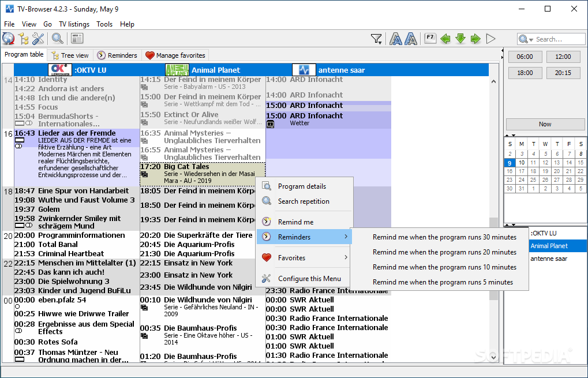The image size is (588, 378).
Task: Click the Big Cat Tales 17:20 program
Action: tap(203, 173)
